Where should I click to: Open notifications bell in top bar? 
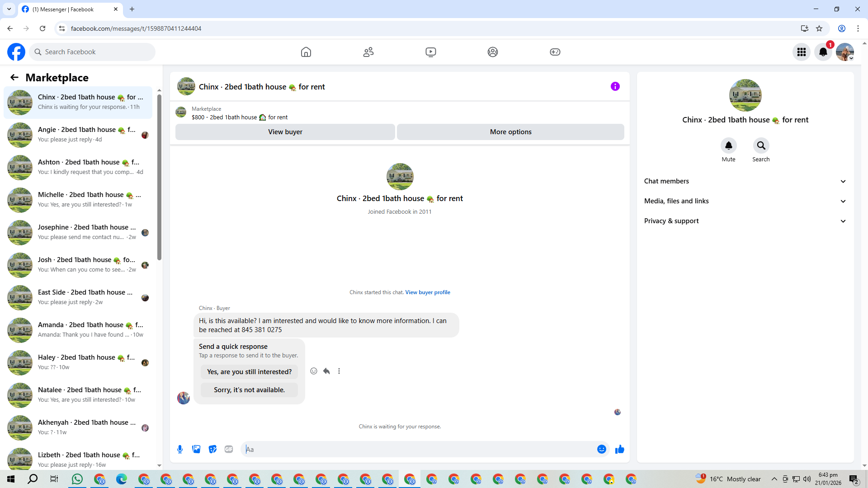coord(823,52)
